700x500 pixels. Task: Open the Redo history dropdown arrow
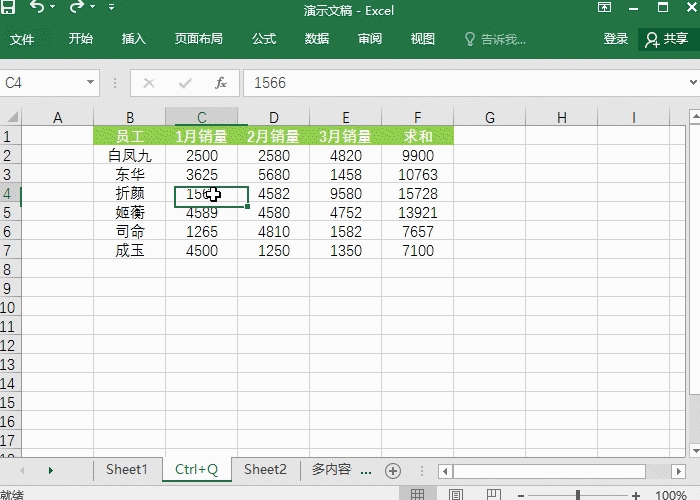pyautogui.click(x=92, y=7)
